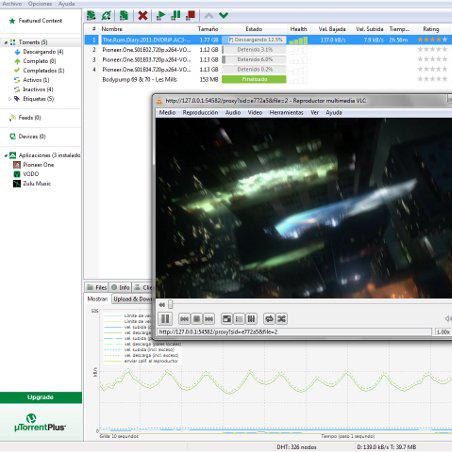This screenshot has height=452, width=452.
Task: Open the Audio menu in VLC
Action: point(233,113)
